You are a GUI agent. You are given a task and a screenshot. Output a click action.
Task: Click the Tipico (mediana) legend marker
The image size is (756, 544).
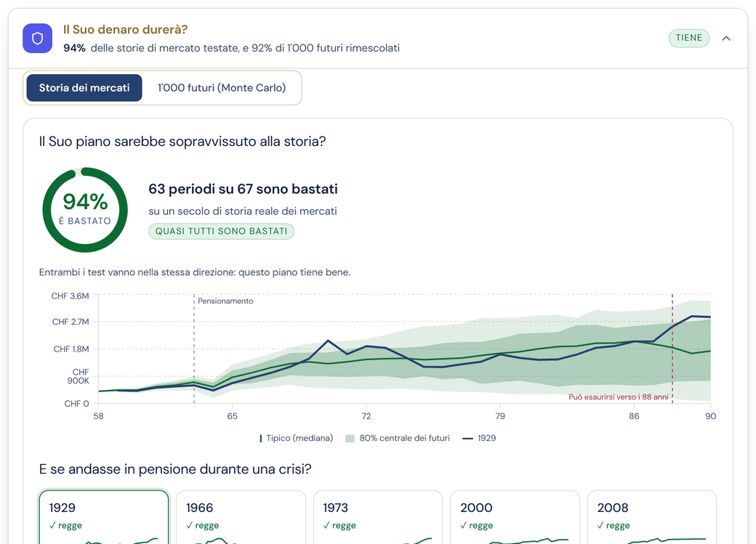tap(261, 439)
